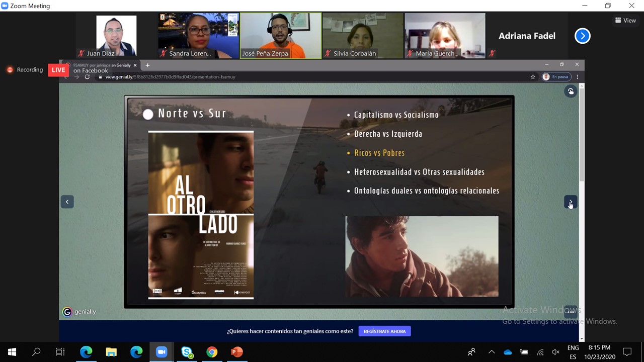
Task: Select Heterosexualidad vs Otras sexualidades bullet
Action: pos(419,172)
